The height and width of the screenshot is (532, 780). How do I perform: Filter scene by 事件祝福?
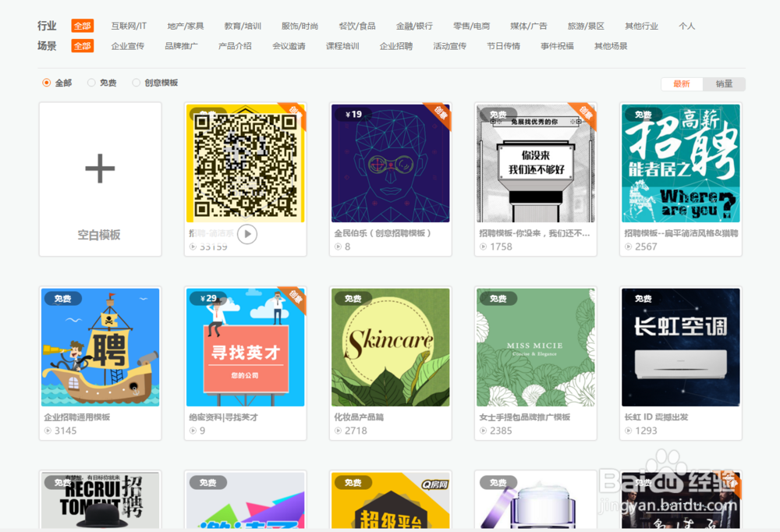tap(558, 46)
